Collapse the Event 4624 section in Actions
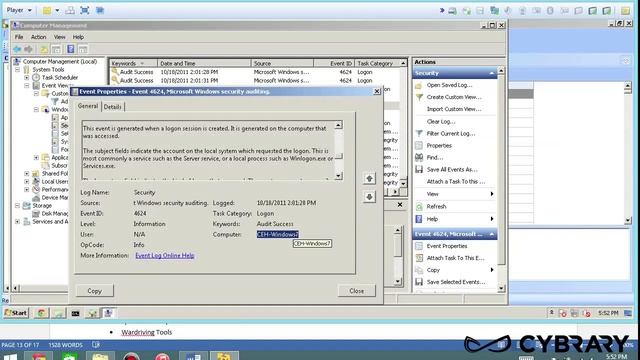640x360 pixels. click(x=491, y=234)
